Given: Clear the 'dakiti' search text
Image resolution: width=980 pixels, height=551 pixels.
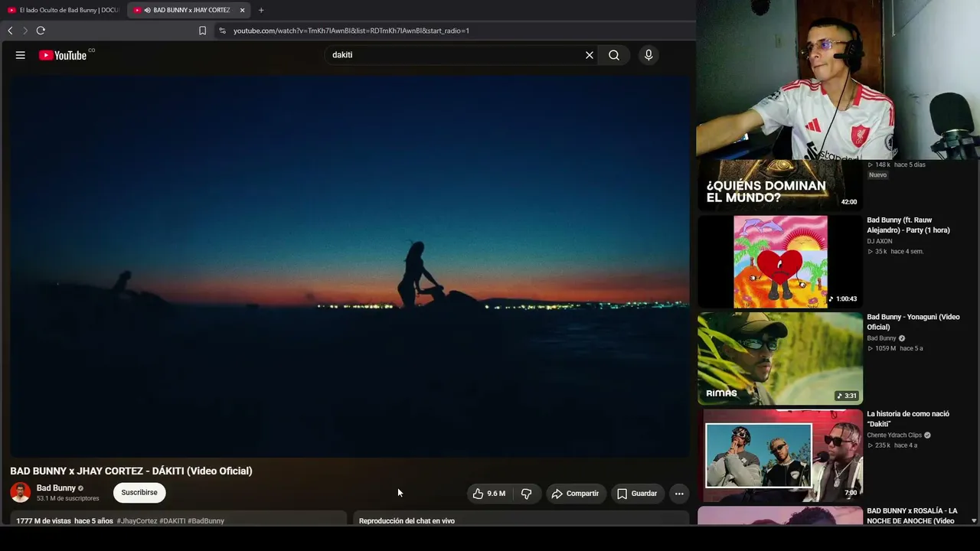Looking at the screenshot, I should coord(590,55).
